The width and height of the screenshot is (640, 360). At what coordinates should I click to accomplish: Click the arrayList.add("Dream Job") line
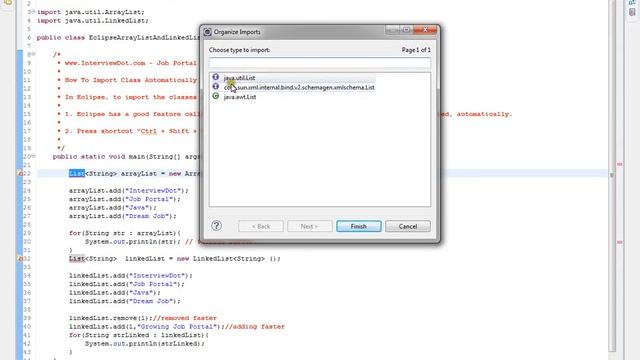(x=122, y=216)
